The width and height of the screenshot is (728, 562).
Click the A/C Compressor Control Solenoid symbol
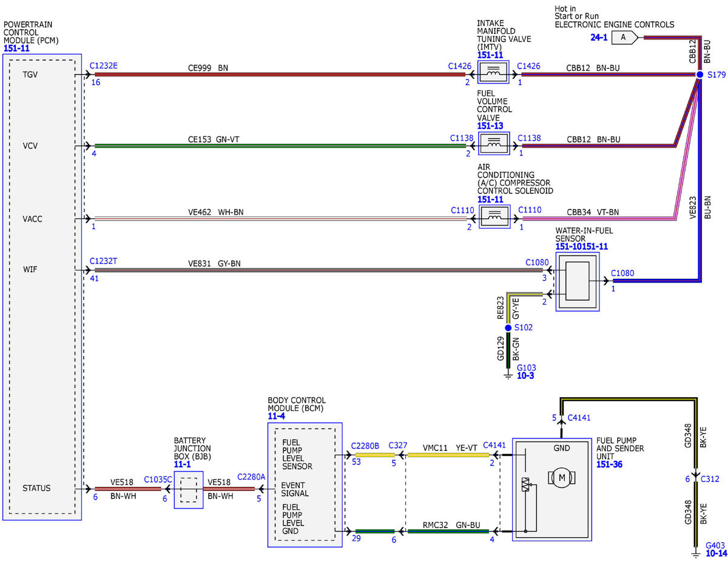point(494,216)
